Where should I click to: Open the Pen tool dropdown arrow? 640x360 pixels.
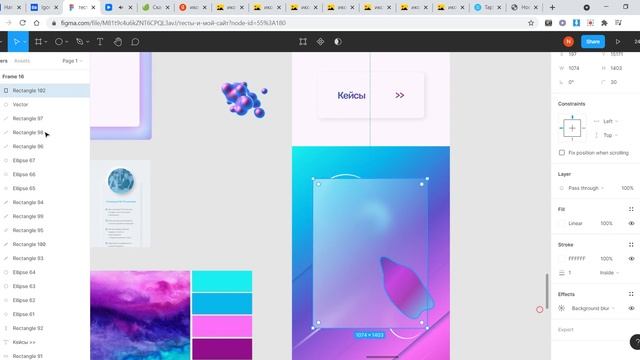(x=87, y=42)
